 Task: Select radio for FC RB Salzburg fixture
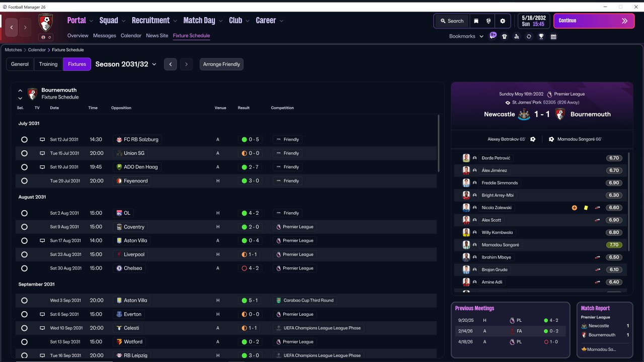tap(24, 140)
